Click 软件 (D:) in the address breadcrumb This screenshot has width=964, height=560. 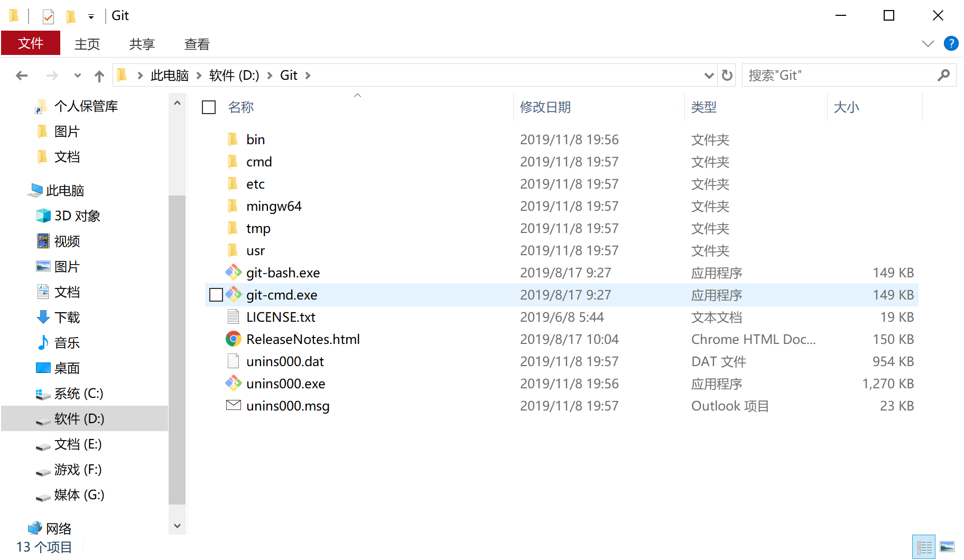(x=234, y=76)
